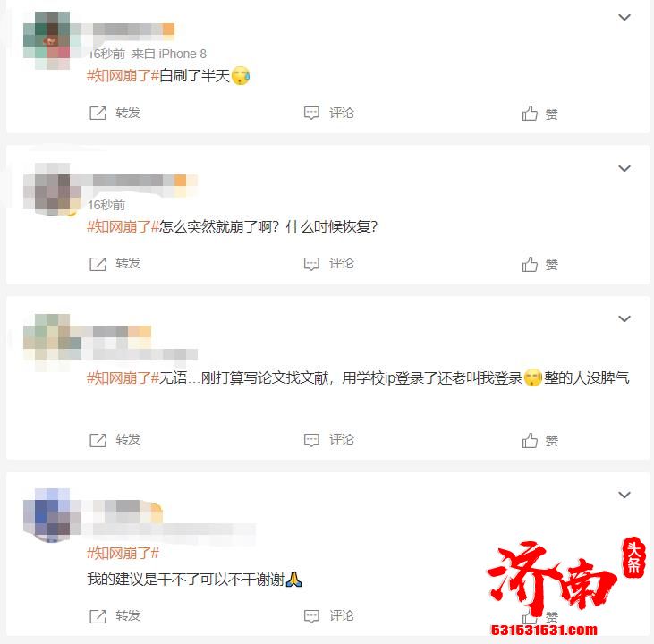Click repost icon on second post
The image size is (654, 644).
(x=98, y=264)
